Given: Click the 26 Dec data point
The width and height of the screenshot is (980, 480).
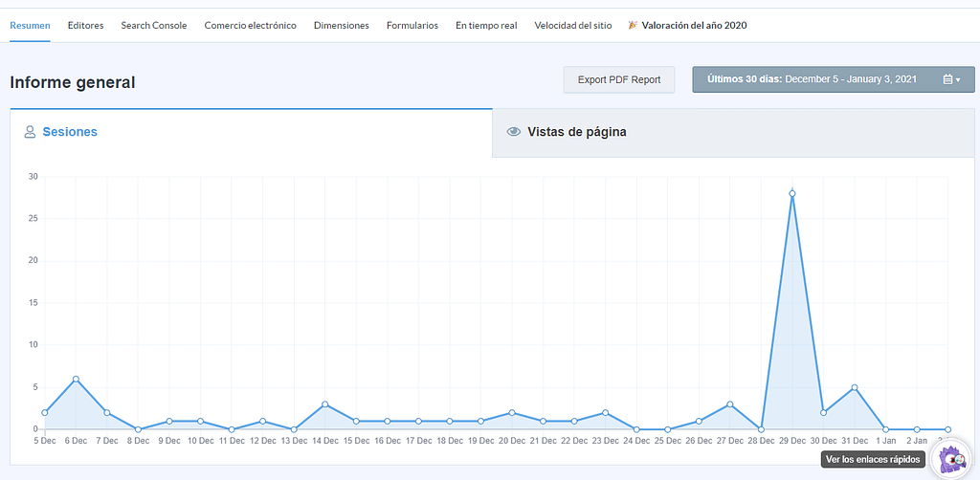Looking at the screenshot, I should tap(699, 422).
